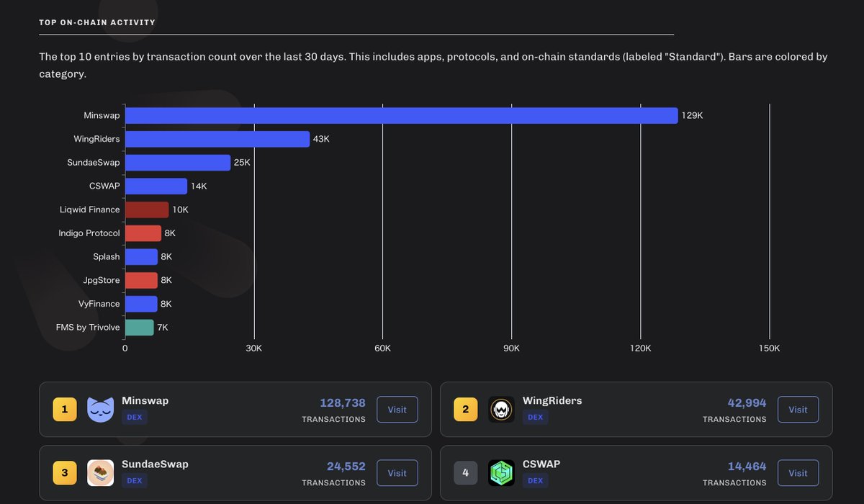
Task: Click the 'CSWAP' chart axis label
Action: click(104, 186)
